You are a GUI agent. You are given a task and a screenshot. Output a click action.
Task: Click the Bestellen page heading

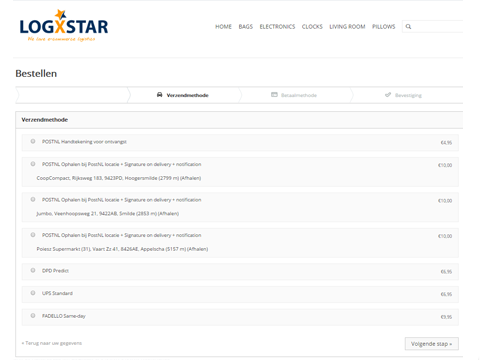point(36,73)
